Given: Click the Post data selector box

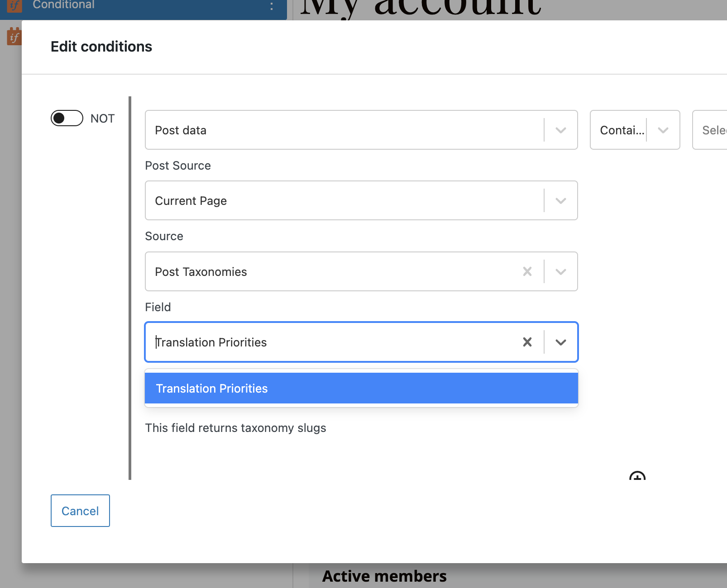Looking at the screenshot, I should pyautogui.click(x=317, y=130).
